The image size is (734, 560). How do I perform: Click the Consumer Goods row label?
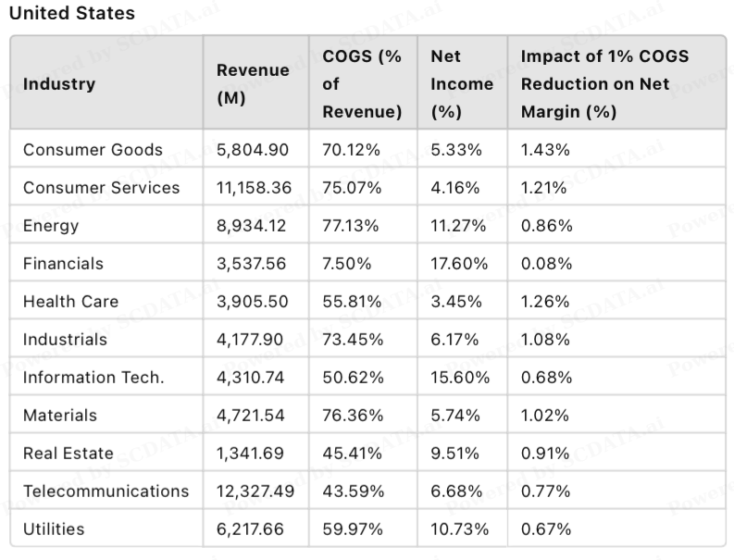coord(93,150)
